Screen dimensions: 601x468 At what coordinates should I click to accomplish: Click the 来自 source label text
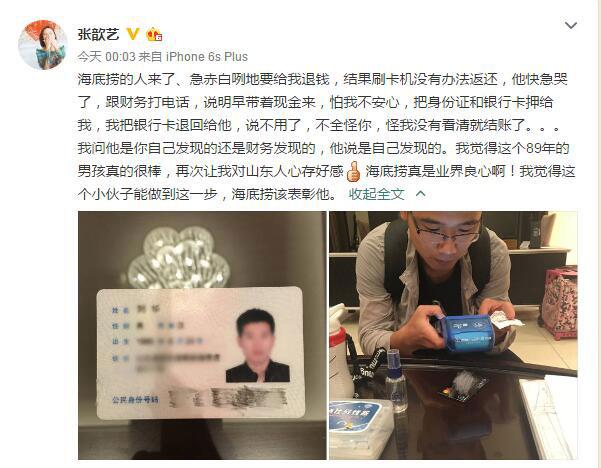pos(150,57)
